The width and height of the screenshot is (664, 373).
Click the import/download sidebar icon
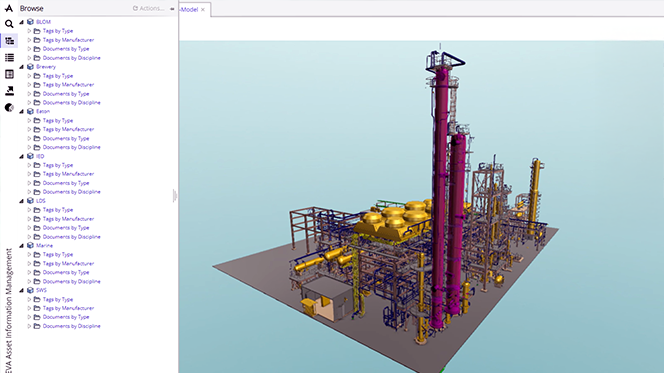point(9,91)
